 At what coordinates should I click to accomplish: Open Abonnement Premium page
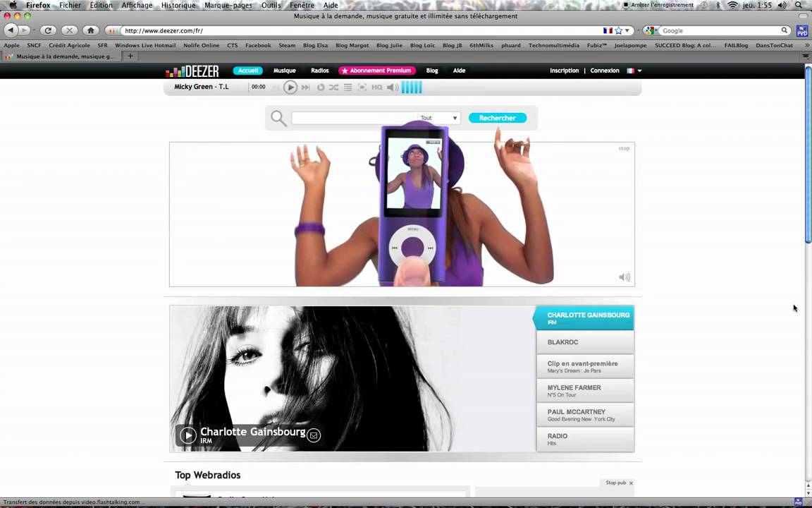pos(377,71)
